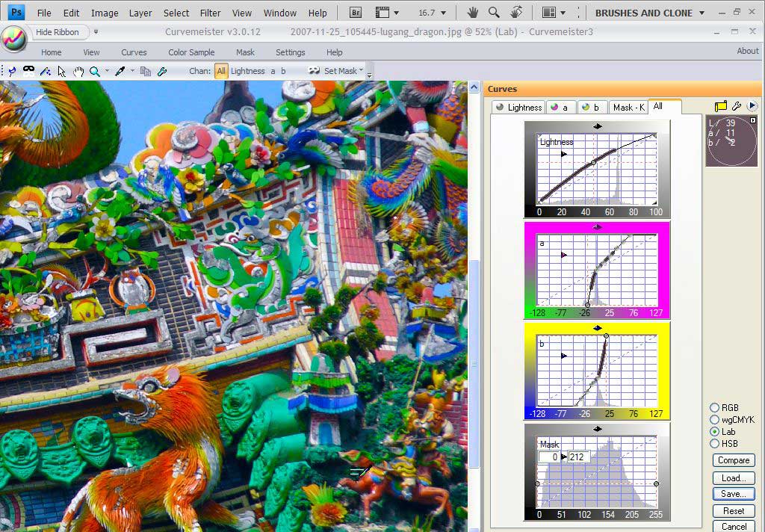
Task: Toggle the Lightness channel in the Chan toolbar
Action: pyautogui.click(x=248, y=71)
